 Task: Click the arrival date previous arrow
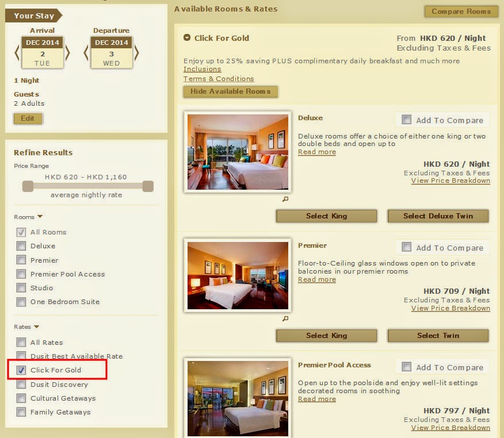pyautogui.click(x=17, y=53)
